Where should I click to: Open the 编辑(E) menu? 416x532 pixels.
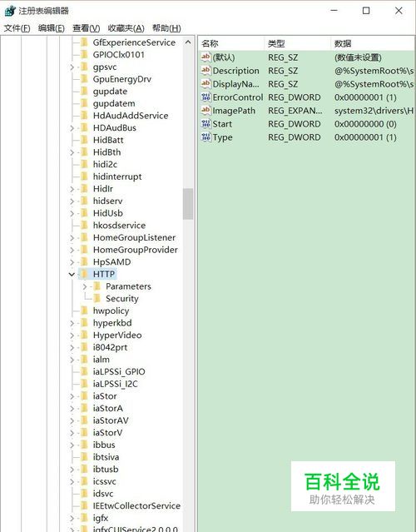(x=52, y=28)
